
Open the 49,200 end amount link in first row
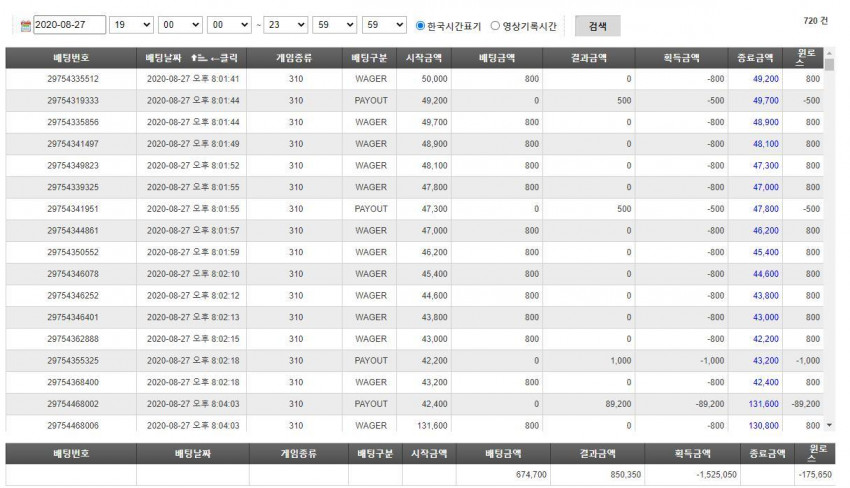765,79
